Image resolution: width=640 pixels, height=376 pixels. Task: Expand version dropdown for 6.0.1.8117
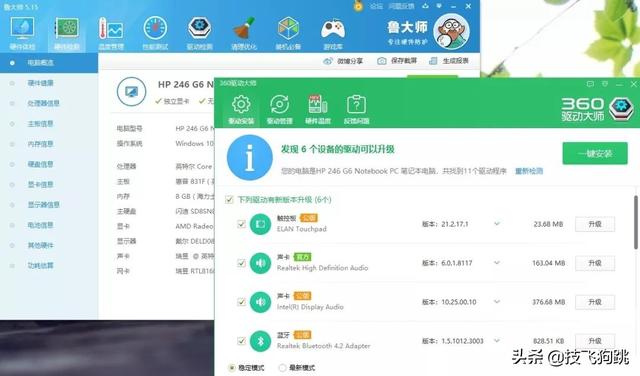pyautogui.click(x=497, y=263)
